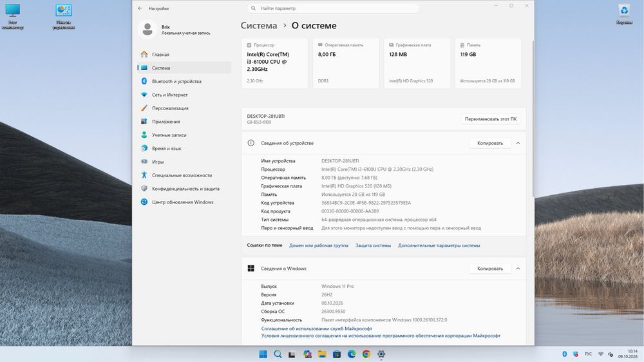Image resolution: width=644 pixels, height=362 pixels.
Task: Click the clock showing 10:14
Action: [x=627, y=354]
